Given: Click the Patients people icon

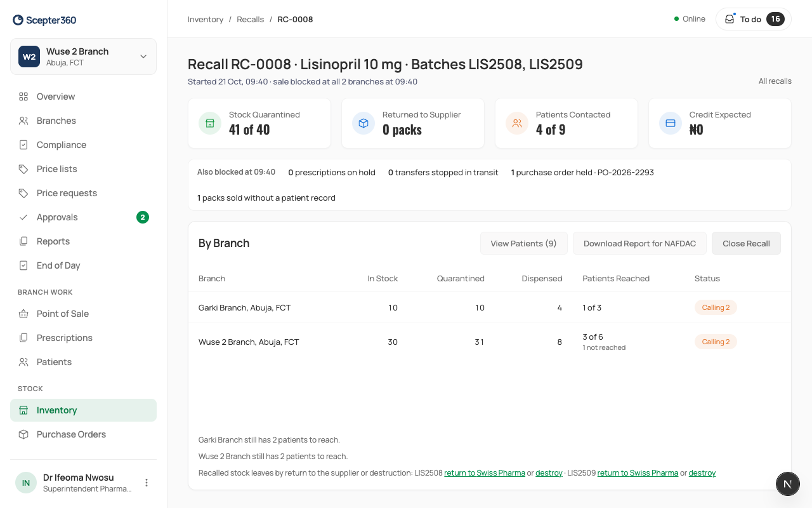Looking at the screenshot, I should pyautogui.click(x=23, y=362).
